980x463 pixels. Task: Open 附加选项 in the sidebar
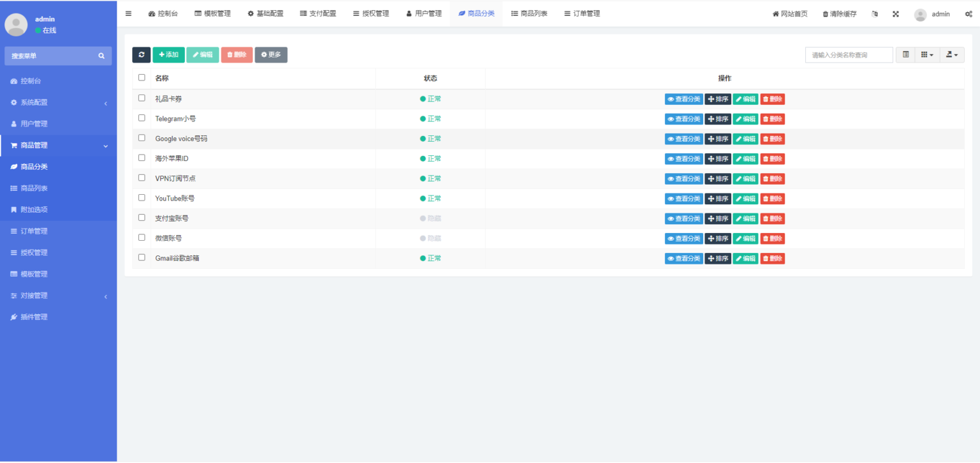(34, 209)
